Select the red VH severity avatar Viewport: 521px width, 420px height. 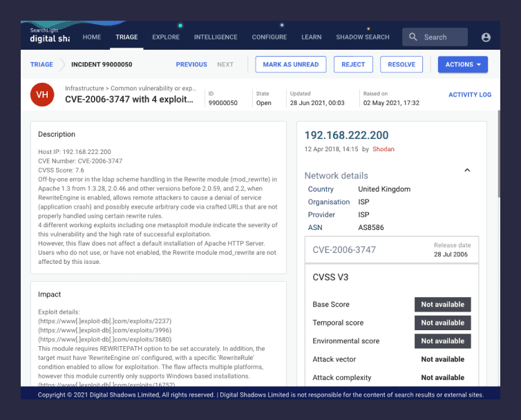pyautogui.click(x=42, y=95)
